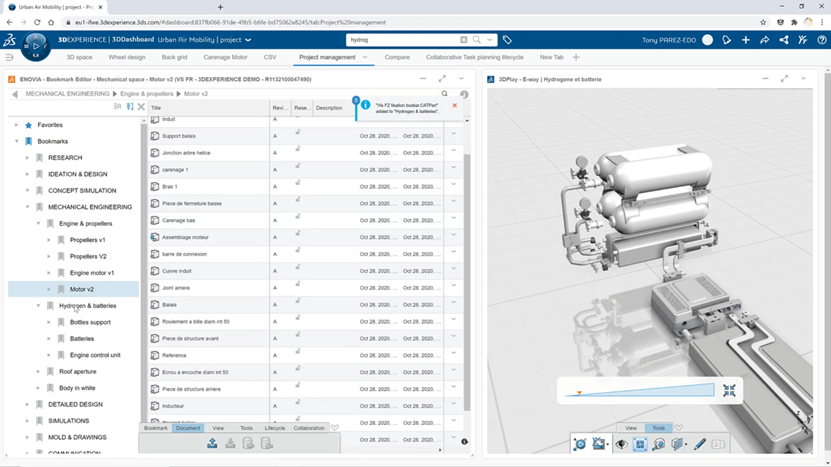
Task: Dismiss the notification with red X
Action: click(455, 105)
